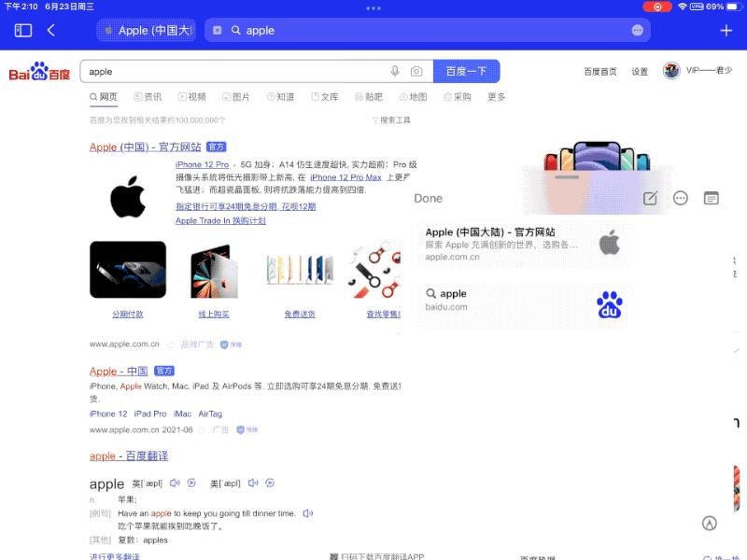
Task: Open a new tab with the plus icon
Action: click(x=726, y=30)
